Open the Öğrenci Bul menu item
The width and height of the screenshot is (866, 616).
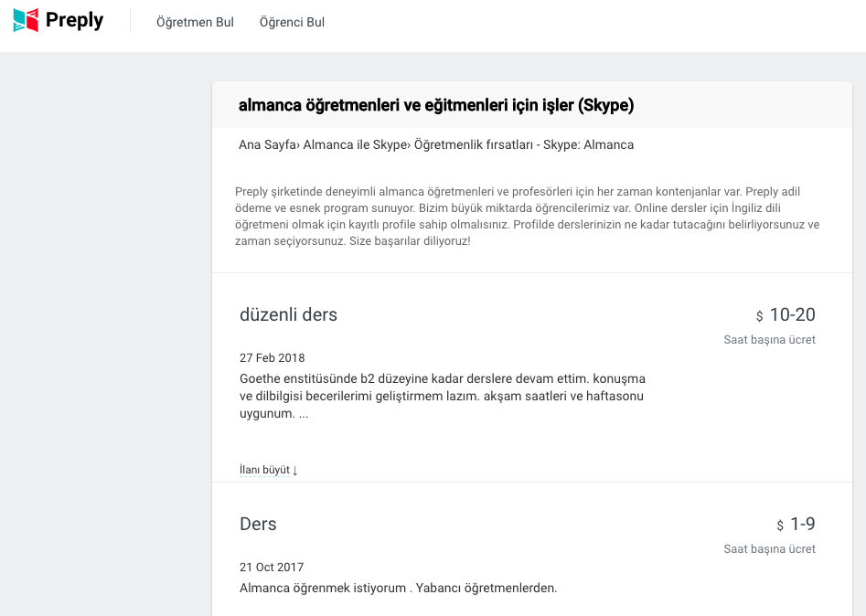click(292, 22)
